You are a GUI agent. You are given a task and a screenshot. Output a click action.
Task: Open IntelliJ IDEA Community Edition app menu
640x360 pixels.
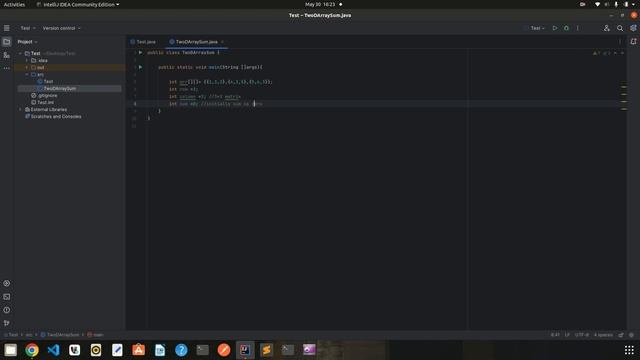(x=78, y=4)
